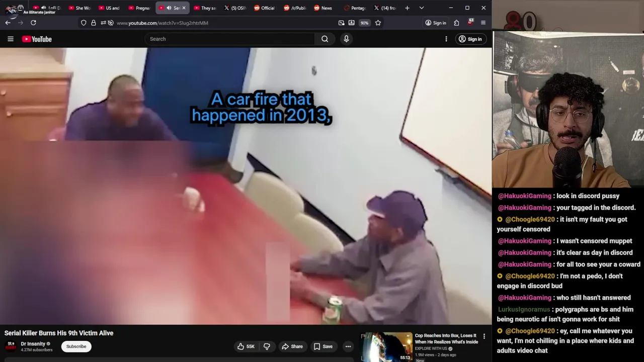Switch to the 'US and' YouTube tab

pos(109,8)
